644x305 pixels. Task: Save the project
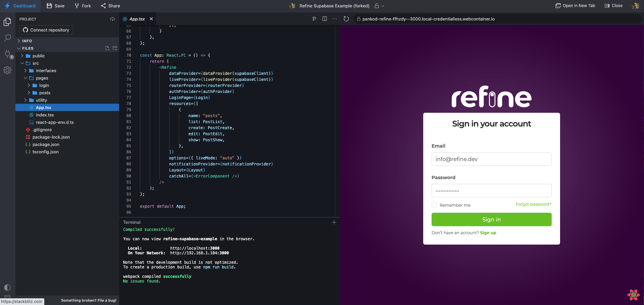tap(56, 6)
